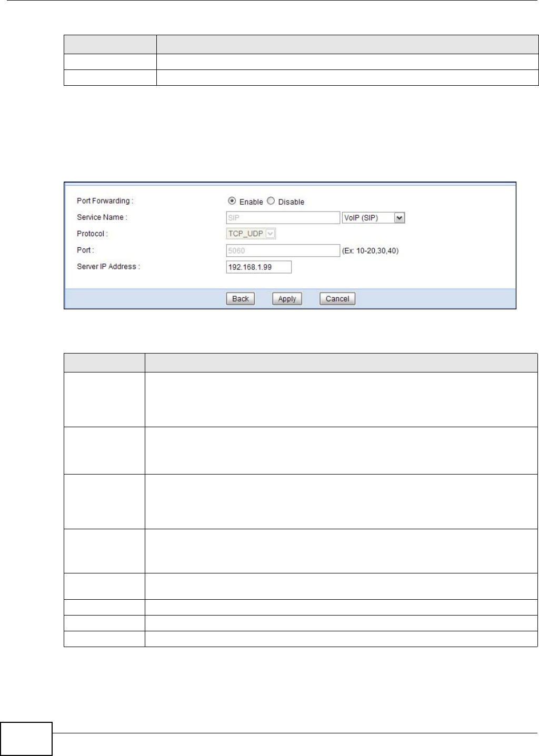Open the TCP_UDP protocol dropdown

click(x=251, y=234)
